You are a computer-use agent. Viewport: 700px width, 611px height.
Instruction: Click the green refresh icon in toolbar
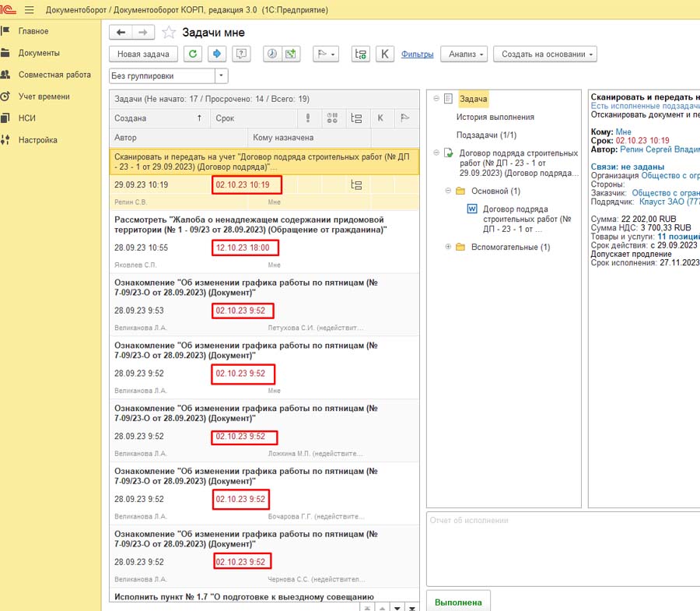click(193, 54)
